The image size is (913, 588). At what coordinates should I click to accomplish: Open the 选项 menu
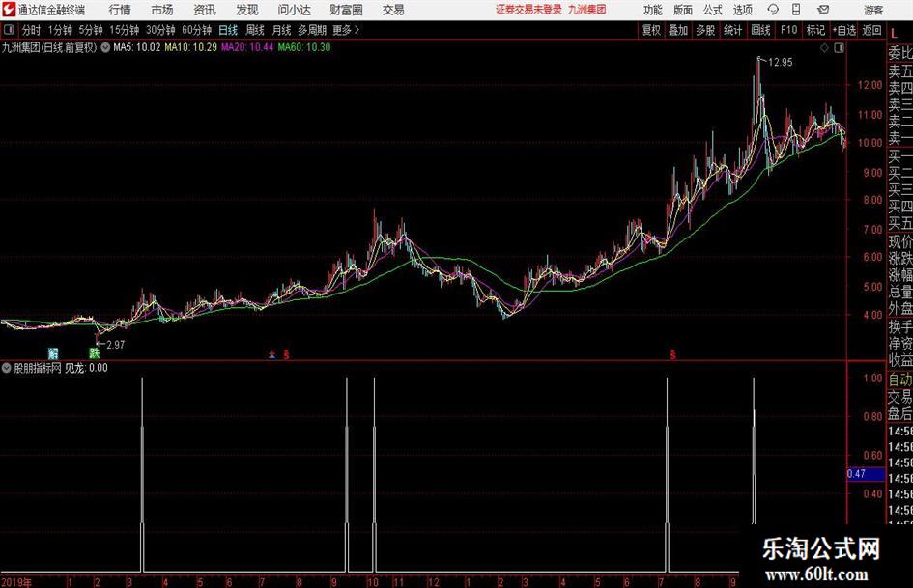742,10
